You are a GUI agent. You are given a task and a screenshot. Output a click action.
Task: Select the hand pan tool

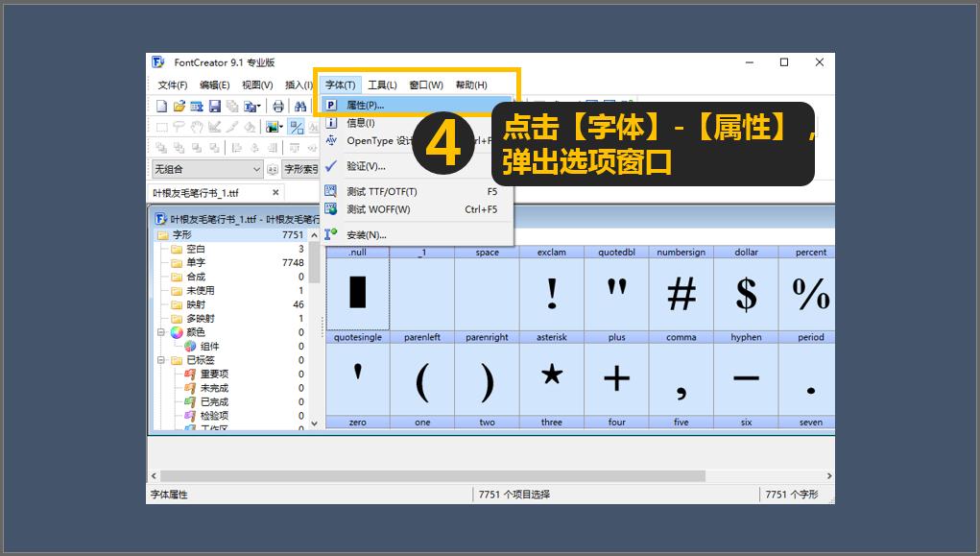pos(195,127)
